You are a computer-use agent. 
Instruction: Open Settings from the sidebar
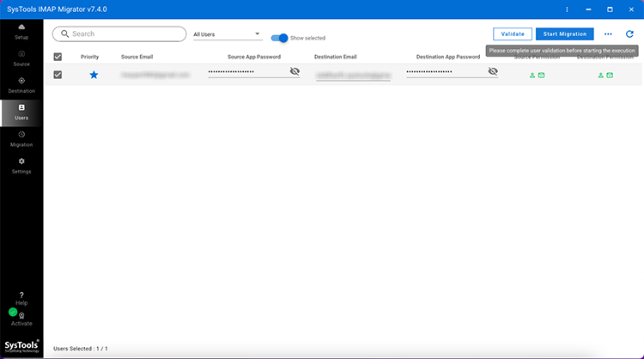coord(21,166)
